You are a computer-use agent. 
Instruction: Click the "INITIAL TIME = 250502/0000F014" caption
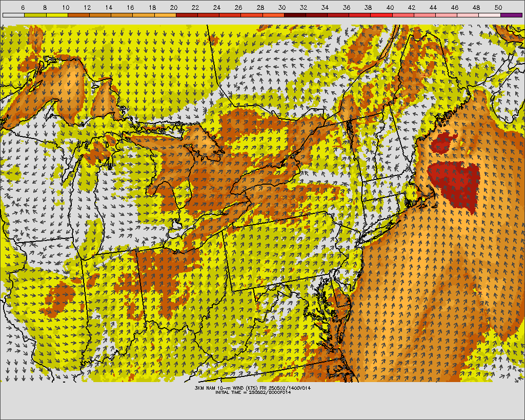pos(253,392)
